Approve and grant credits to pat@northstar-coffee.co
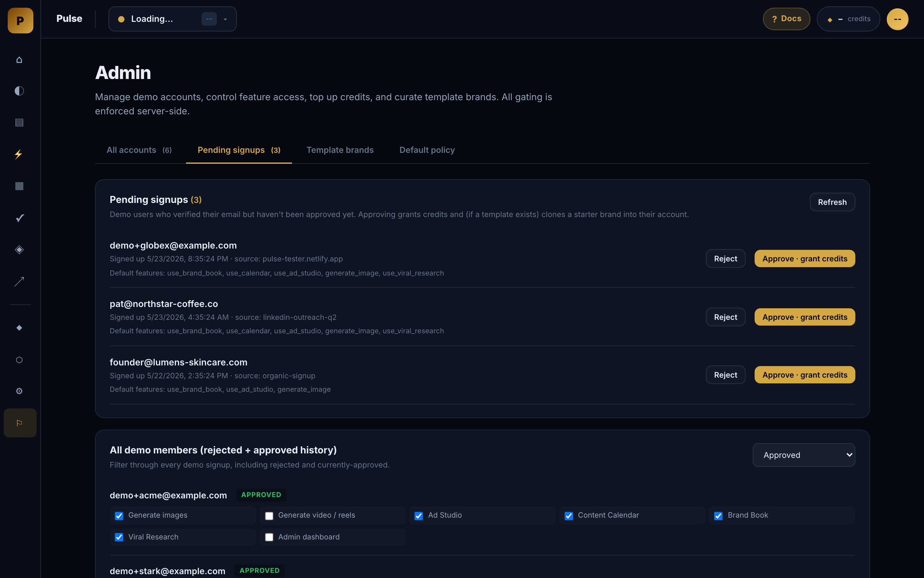The height and width of the screenshot is (578, 924). tap(805, 317)
